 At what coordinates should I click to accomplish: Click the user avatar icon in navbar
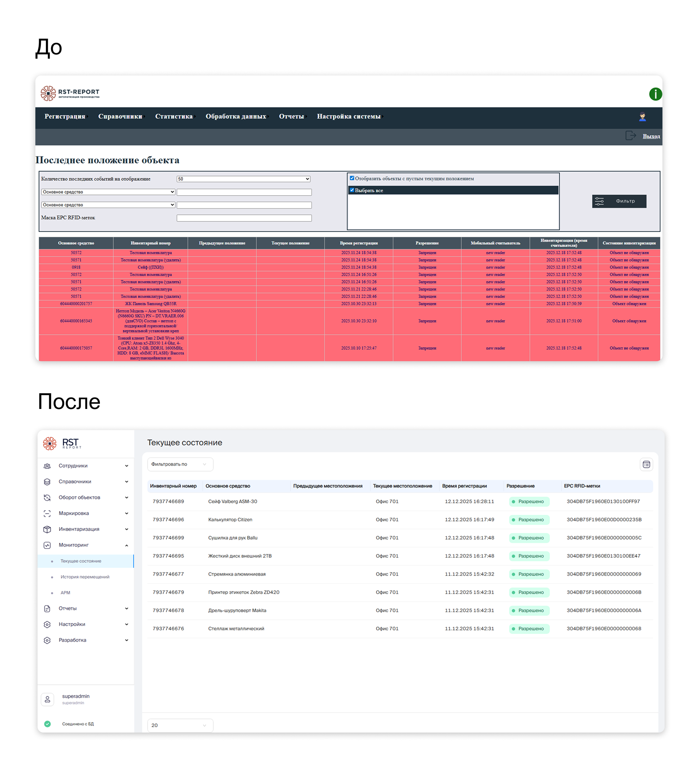[x=642, y=117]
